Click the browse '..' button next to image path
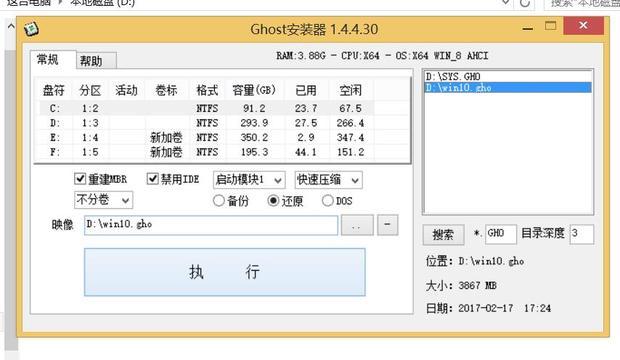This screenshot has width=620, height=360. 357,225
